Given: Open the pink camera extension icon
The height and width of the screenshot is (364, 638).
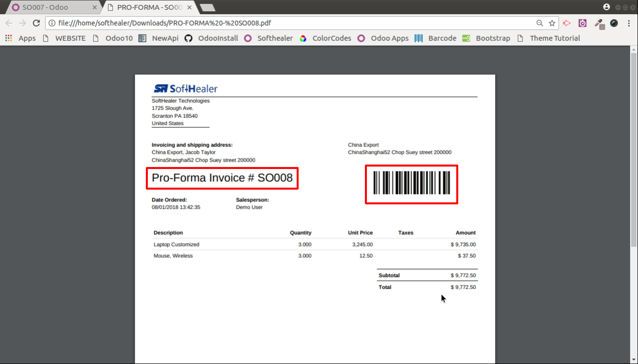Looking at the screenshot, I should (583, 23).
